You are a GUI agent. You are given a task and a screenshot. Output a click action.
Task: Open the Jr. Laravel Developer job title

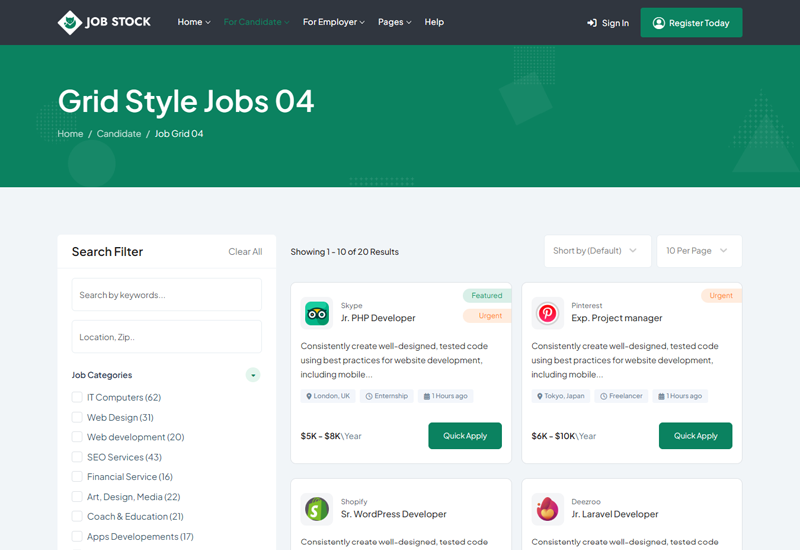(615, 514)
